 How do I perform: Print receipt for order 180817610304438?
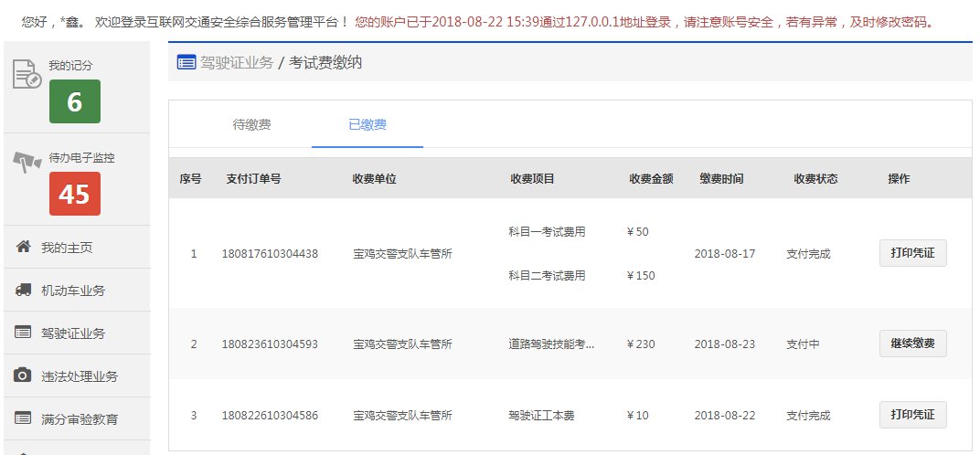pyautogui.click(x=912, y=253)
